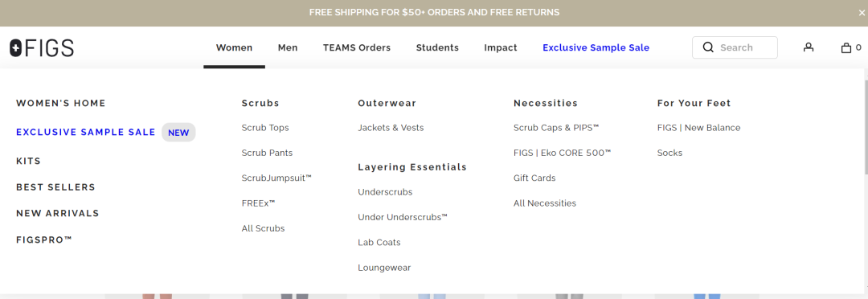Click the search magnifier icon
Screen dimensions: 868x299
[708, 47]
